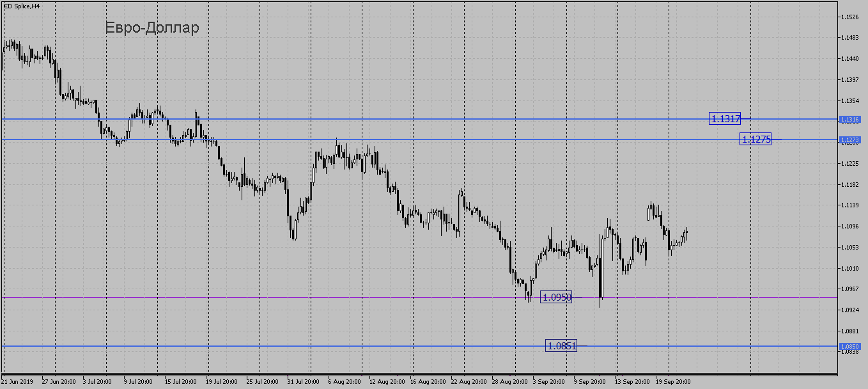Click the blue 1.1273 tag on price axis
The height and width of the screenshot is (389, 868).
pos(850,139)
